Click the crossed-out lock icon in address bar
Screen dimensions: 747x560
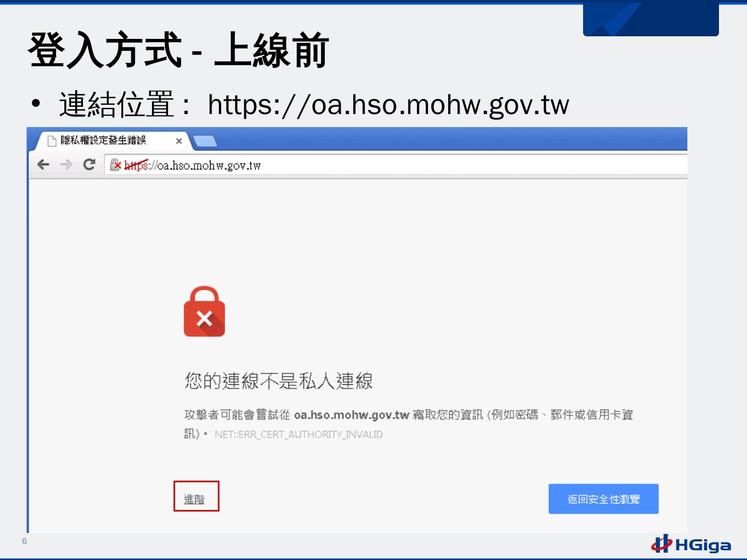116,165
